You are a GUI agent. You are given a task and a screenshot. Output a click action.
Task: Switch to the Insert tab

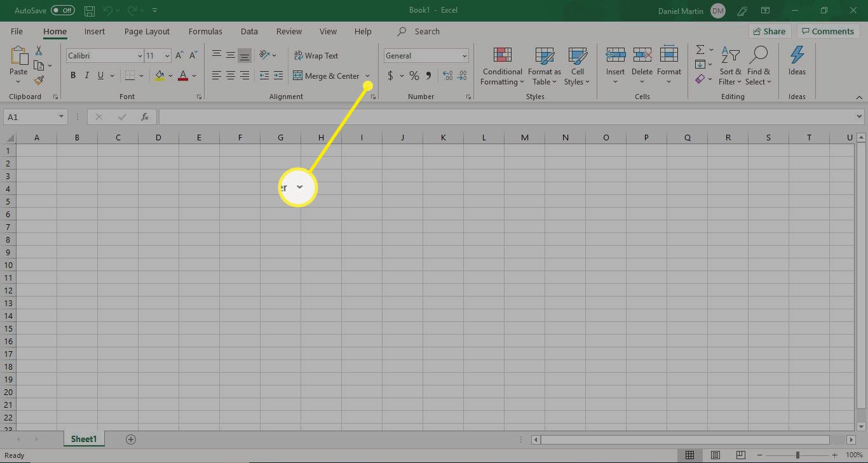tap(95, 31)
